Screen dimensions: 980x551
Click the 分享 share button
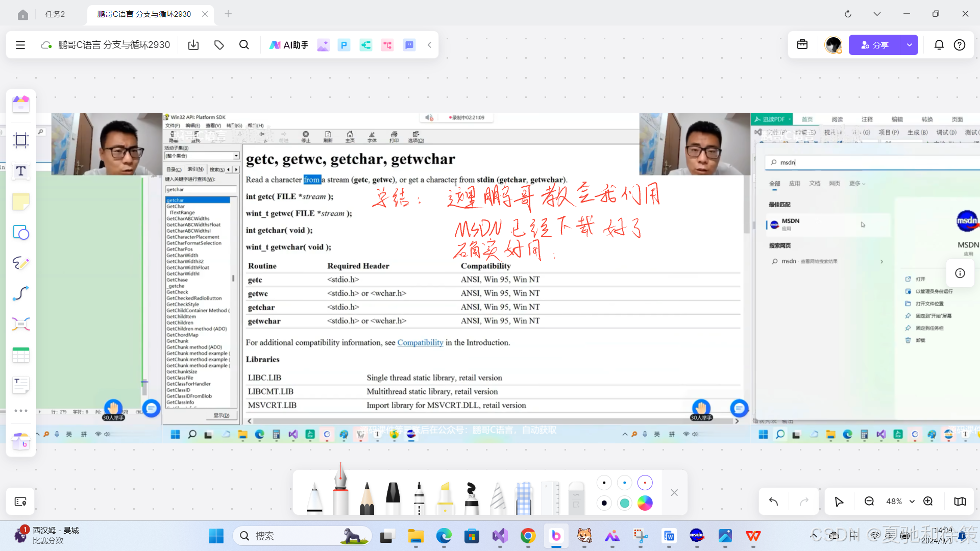coord(875,45)
